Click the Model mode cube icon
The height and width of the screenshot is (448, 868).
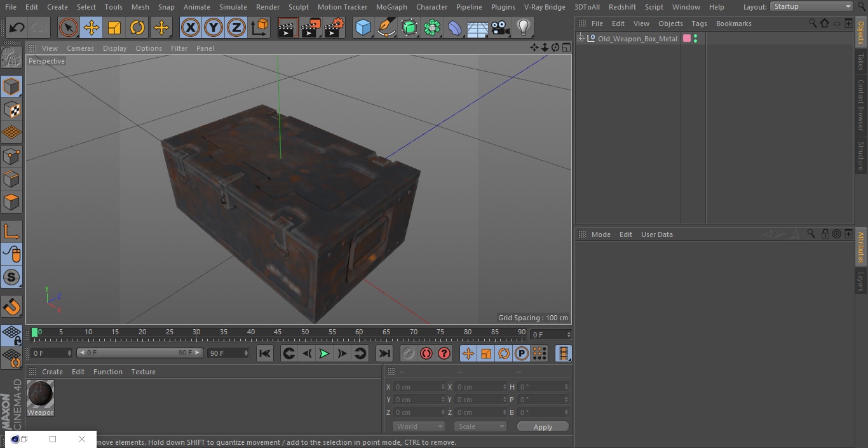click(x=11, y=86)
